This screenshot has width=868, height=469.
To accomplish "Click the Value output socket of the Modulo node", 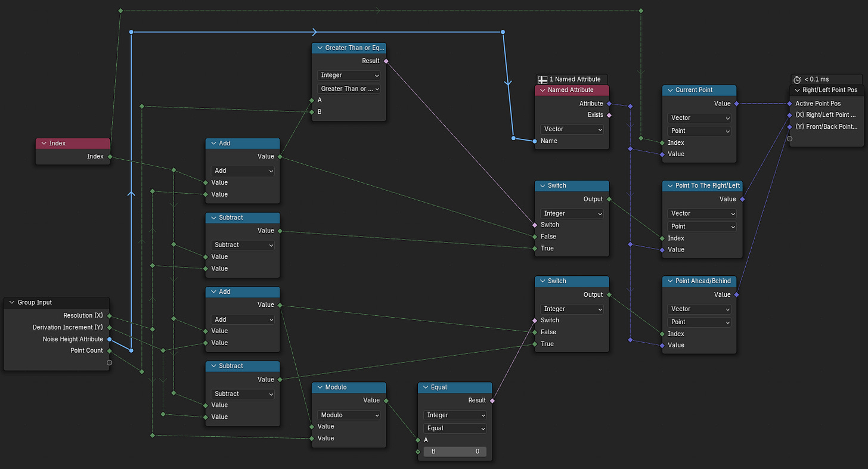I will point(386,400).
